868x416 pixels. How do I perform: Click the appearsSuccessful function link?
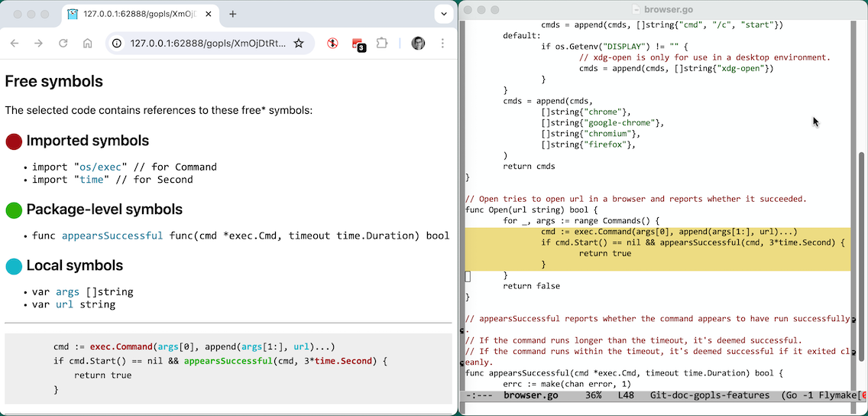[112, 236]
